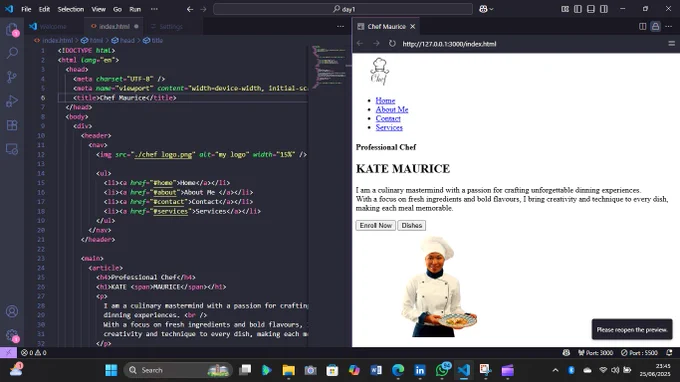680x382 pixels.
Task: Open the Customize Layout icon
Action: click(565, 9)
